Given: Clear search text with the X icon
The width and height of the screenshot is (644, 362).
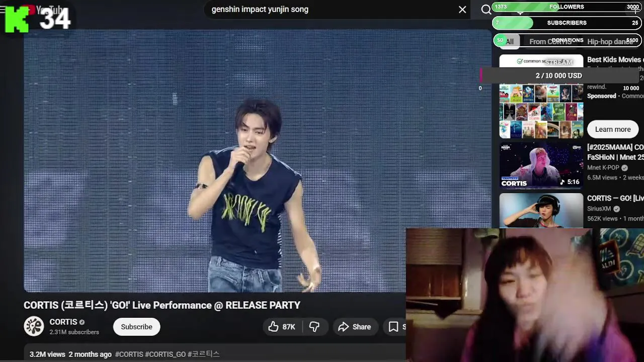Looking at the screenshot, I should point(462,10).
